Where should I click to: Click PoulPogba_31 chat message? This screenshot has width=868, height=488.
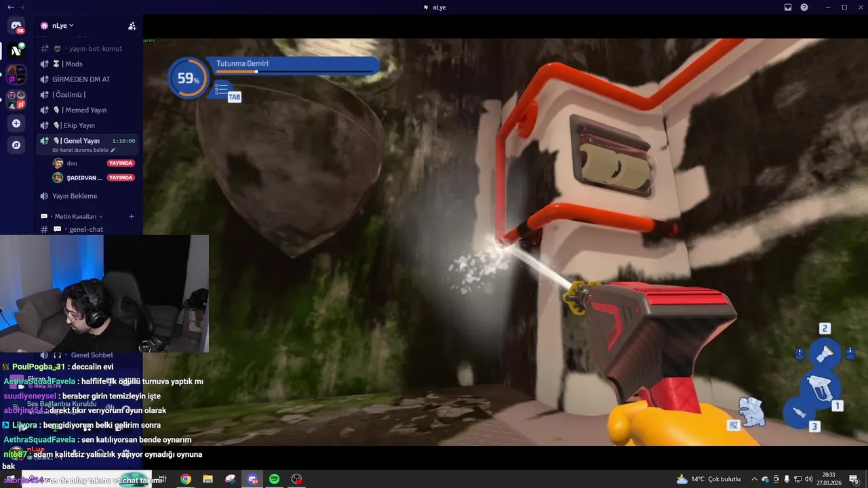pos(58,367)
